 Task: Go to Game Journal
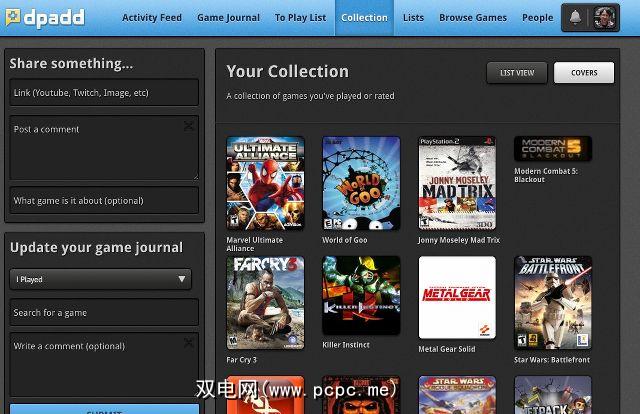tap(228, 18)
